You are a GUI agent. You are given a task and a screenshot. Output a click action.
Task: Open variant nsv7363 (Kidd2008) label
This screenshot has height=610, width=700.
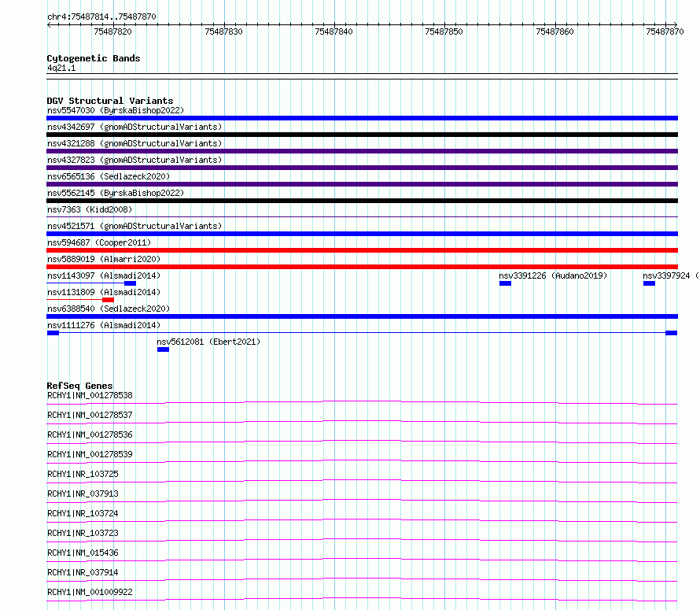pyautogui.click(x=90, y=209)
